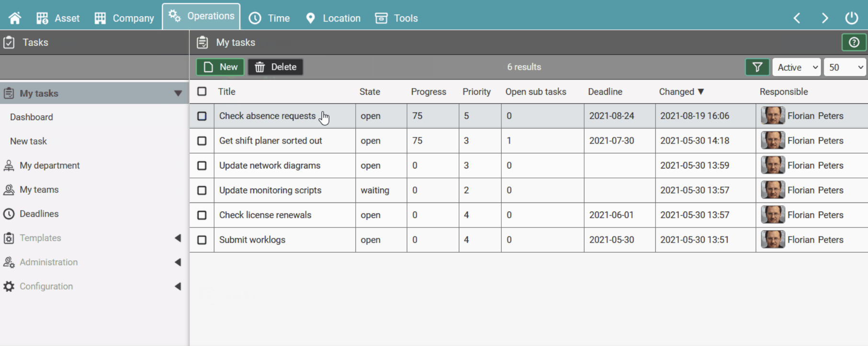Image resolution: width=868 pixels, height=346 pixels.
Task: Click the My teams people icon
Action: (x=9, y=190)
